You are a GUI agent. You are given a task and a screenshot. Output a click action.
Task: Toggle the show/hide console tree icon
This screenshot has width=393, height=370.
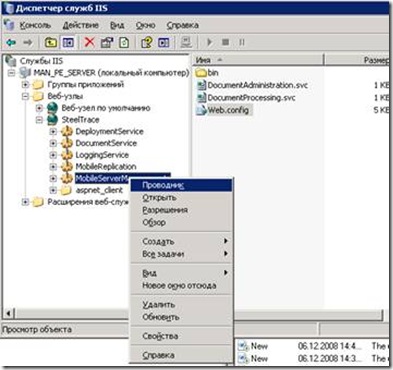68,43
